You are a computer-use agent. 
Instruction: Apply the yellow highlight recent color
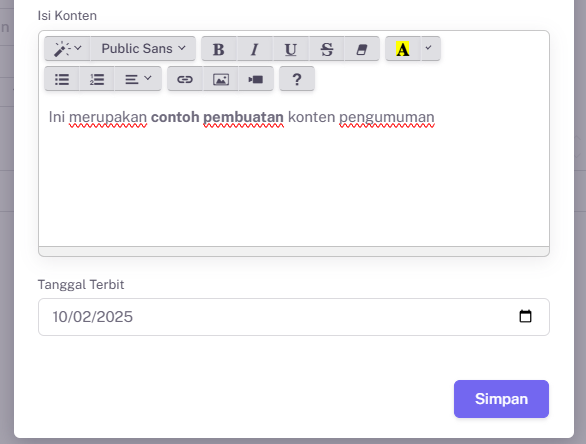403,49
